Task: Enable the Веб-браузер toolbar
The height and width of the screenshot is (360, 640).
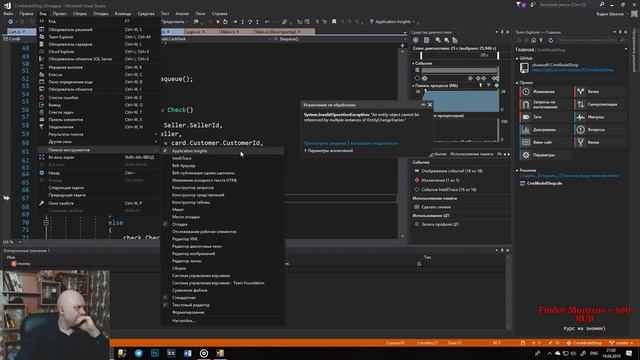Action: pyautogui.click(x=222, y=166)
